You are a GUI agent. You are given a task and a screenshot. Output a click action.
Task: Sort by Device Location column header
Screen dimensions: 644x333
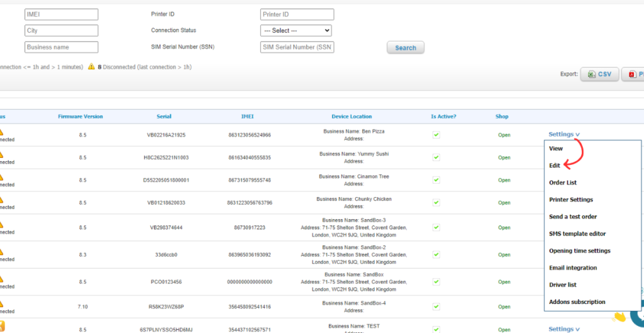click(352, 116)
